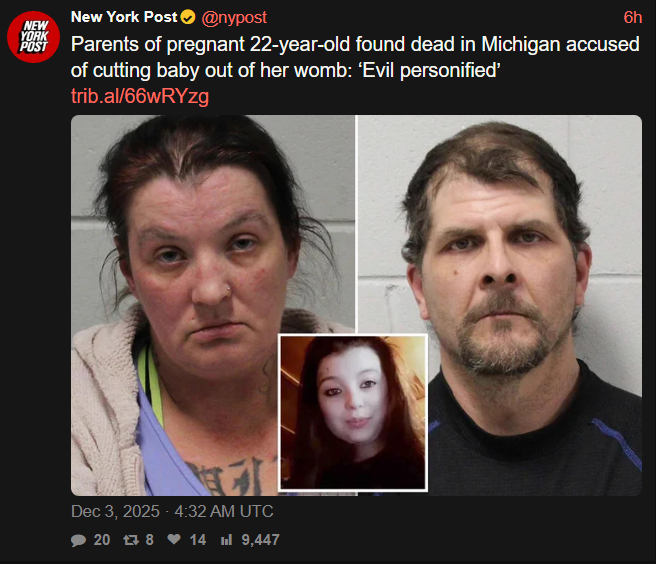Click the headline starting 'Parents of pregnant'
The height and width of the screenshot is (564, 656).
point(355,57)
